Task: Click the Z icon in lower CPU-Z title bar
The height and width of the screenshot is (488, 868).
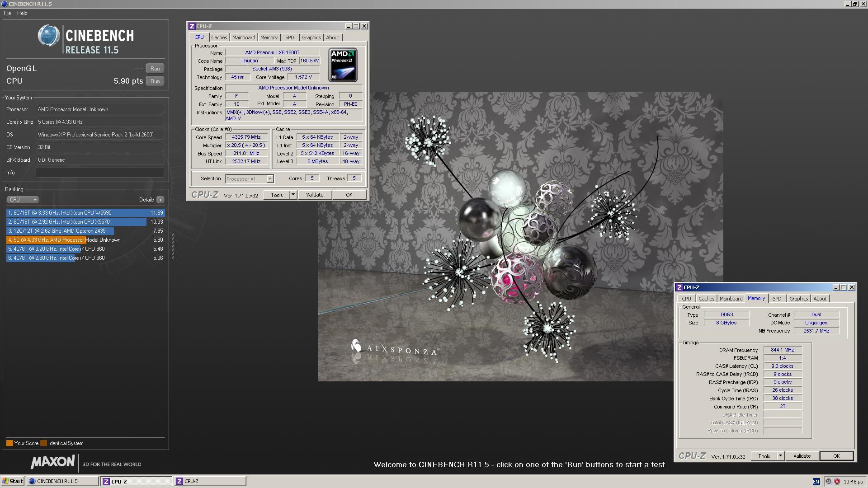Action: [x=679, y=287]
